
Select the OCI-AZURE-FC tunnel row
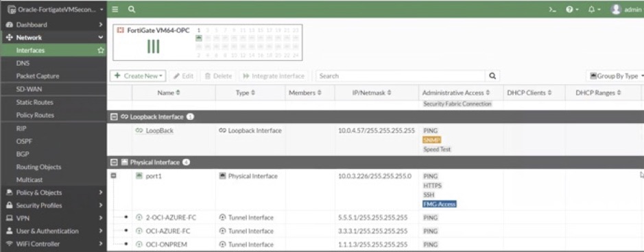[x=375, y=231]
